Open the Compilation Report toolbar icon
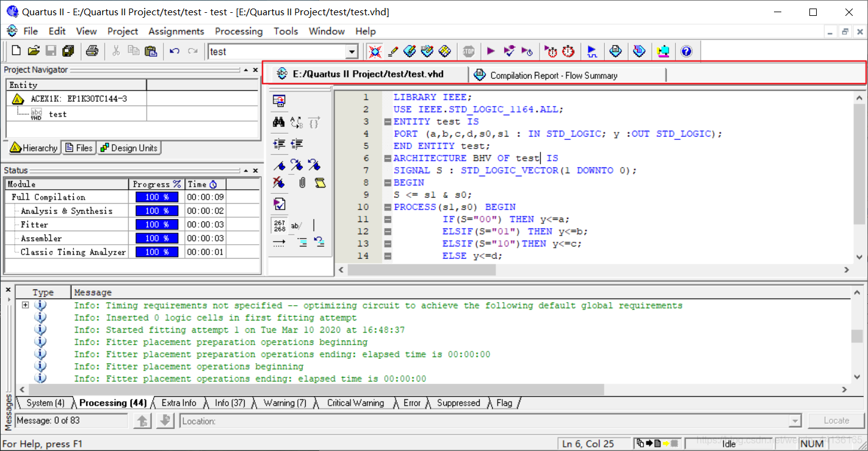868x451 pixels. [615, 51]
